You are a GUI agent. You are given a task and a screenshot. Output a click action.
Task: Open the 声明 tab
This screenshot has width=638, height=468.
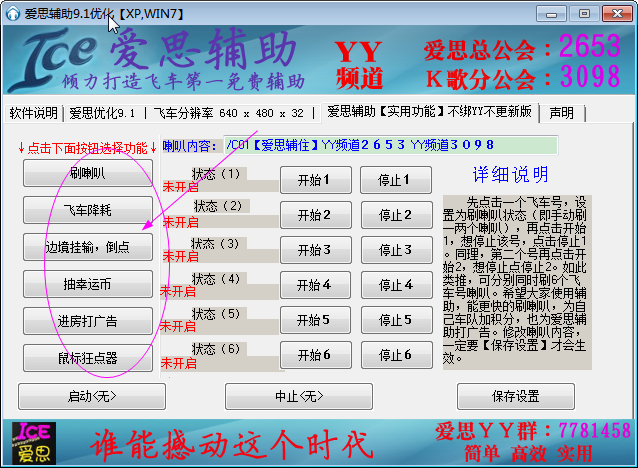point(562,113)
